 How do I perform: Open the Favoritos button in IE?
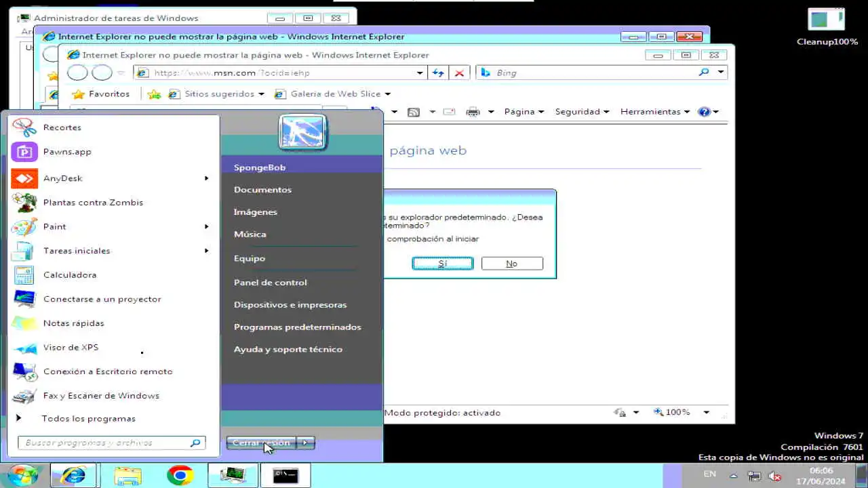tap(101, 94)
